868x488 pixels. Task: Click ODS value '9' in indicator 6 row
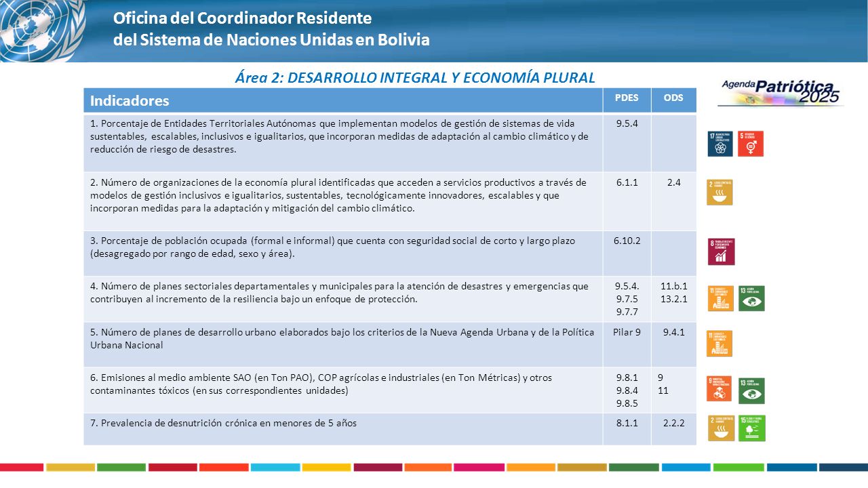click(x=660, y=378)
